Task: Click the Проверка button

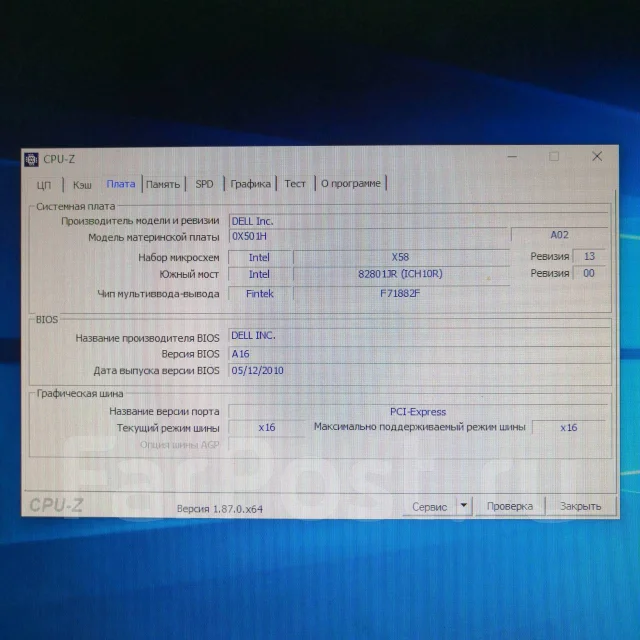Action: 510,506
